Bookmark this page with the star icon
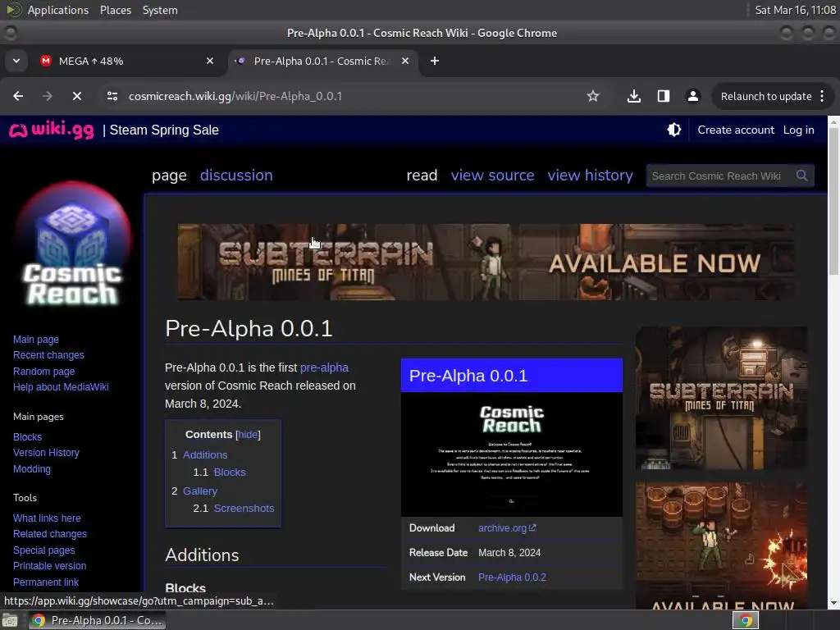The image size is (840, 630). 592,96
